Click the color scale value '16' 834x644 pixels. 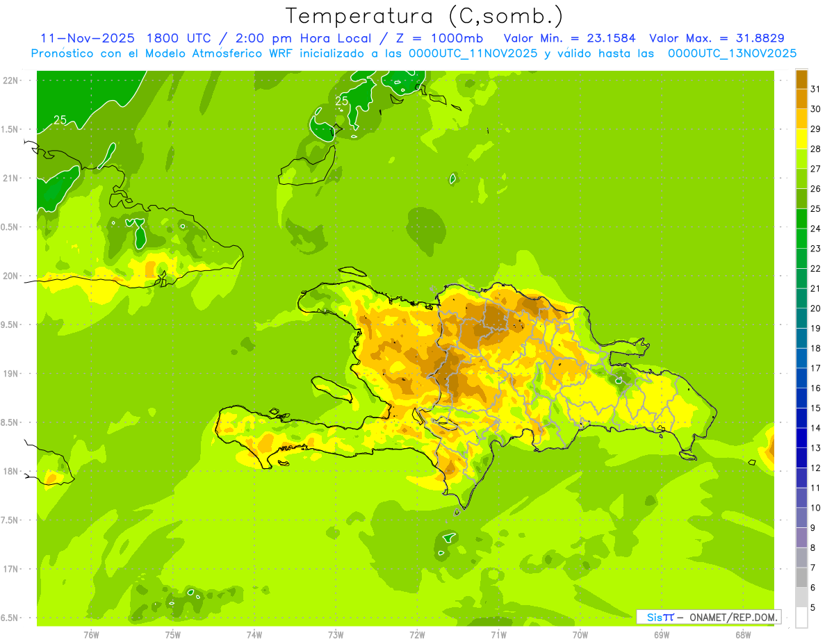pyautogui.click(x=816, y=388)
